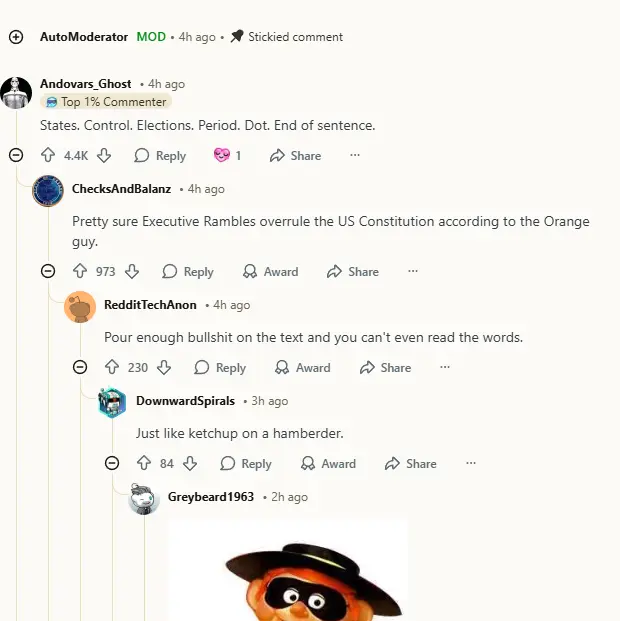620x621 pixels.
Task: Downvote the comment with 4.4K votes
Action: pyautogui.click(x=104, y=155)
